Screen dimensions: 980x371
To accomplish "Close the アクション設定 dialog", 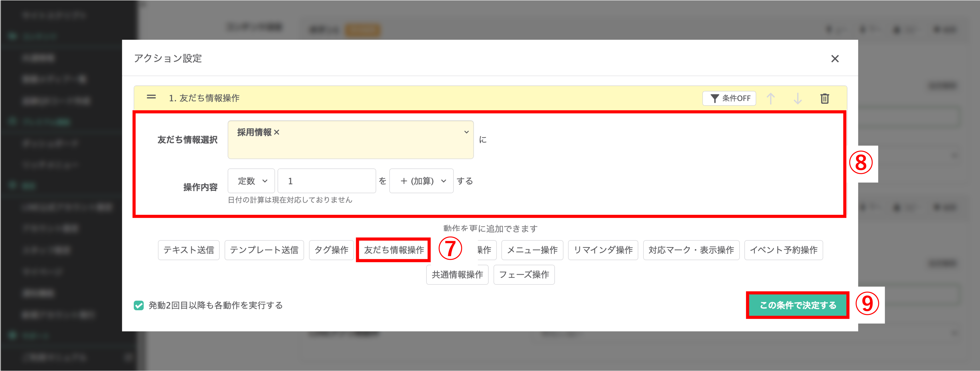I will click(x=835, y=58).
